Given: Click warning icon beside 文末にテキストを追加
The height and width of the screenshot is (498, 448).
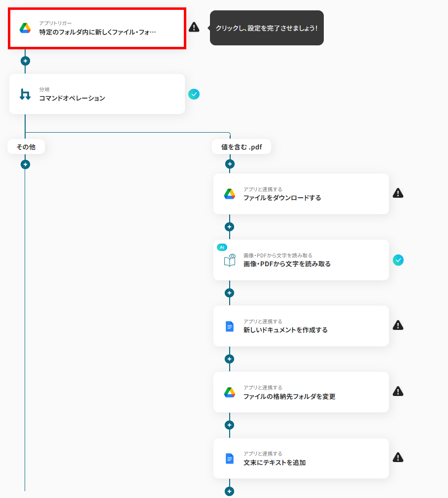Looking at the screenshot, I should pos(398,458).
